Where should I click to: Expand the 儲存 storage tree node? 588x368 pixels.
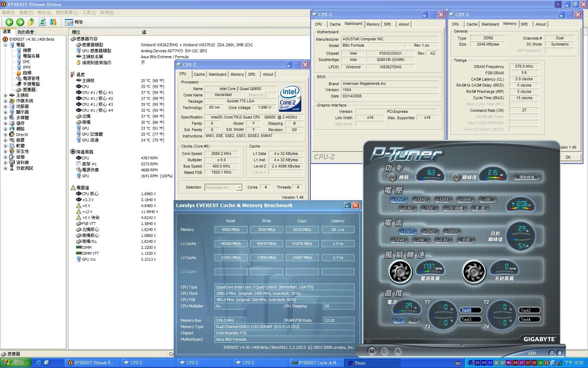(5, 123)
